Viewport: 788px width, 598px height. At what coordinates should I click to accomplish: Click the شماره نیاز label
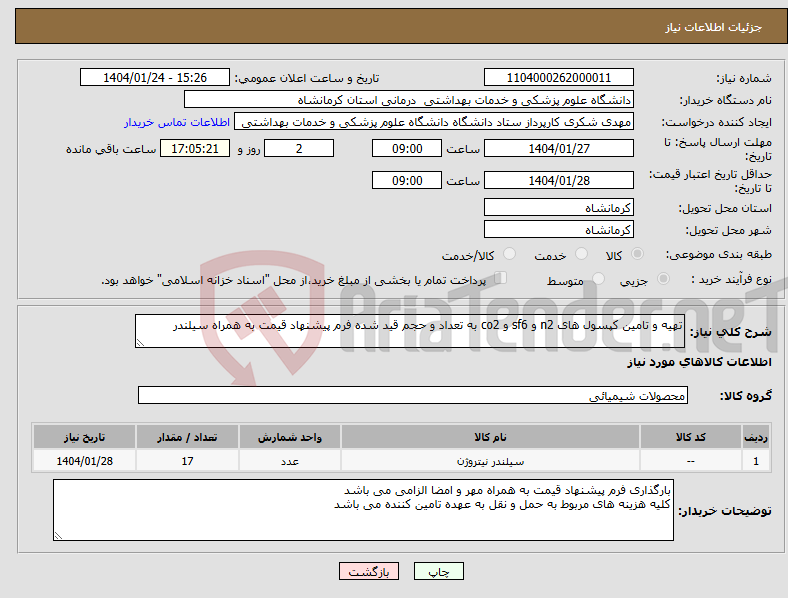[744, 78]
